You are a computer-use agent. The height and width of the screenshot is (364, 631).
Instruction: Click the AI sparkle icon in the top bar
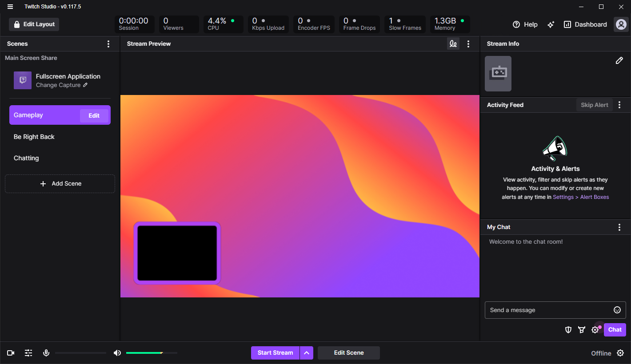tap(551, 25)
